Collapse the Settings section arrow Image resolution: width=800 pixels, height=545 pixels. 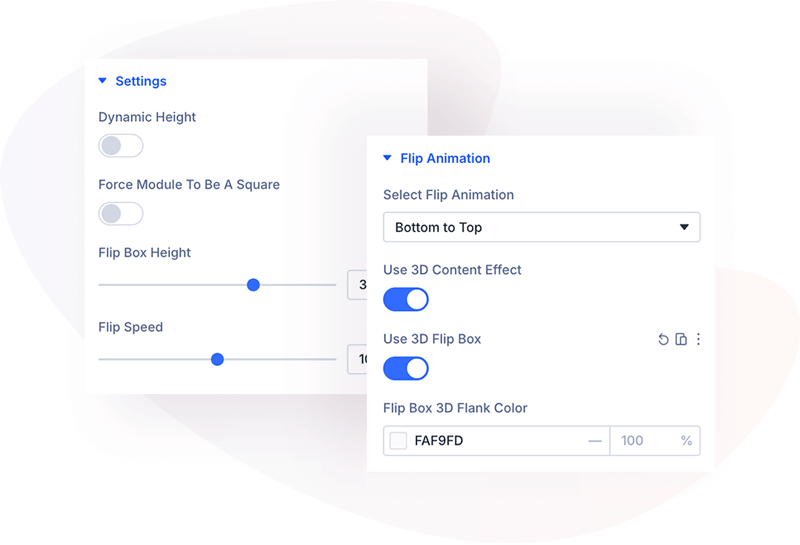pyautogui.click(x=102, y=81)
